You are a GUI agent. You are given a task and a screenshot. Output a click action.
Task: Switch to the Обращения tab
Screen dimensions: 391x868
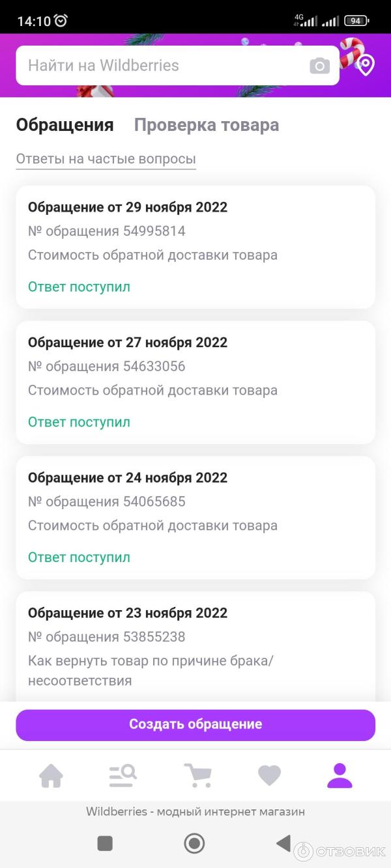click(x=65, y=125)
